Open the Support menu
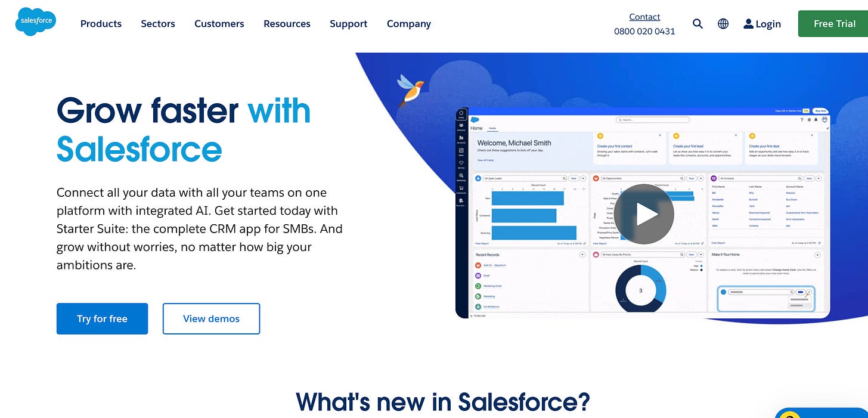Screen dimensions: 868x418 pyautogui.click(x=349, y=24)
